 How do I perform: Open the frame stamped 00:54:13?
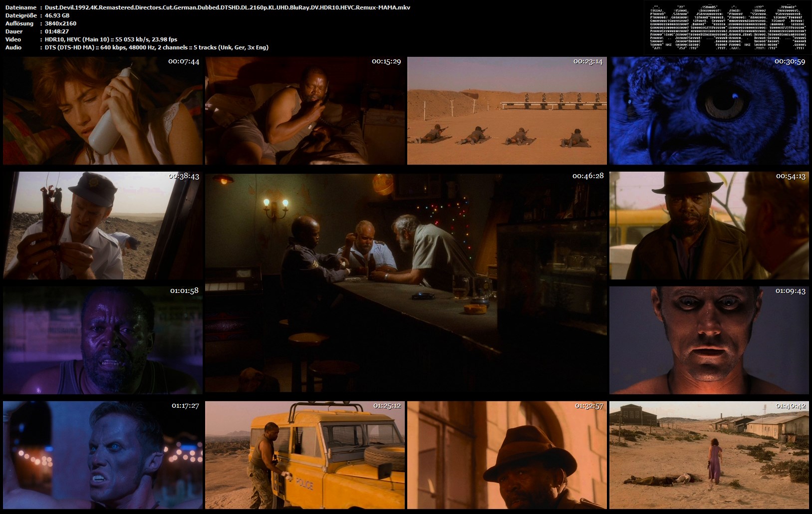click(709, 226)
